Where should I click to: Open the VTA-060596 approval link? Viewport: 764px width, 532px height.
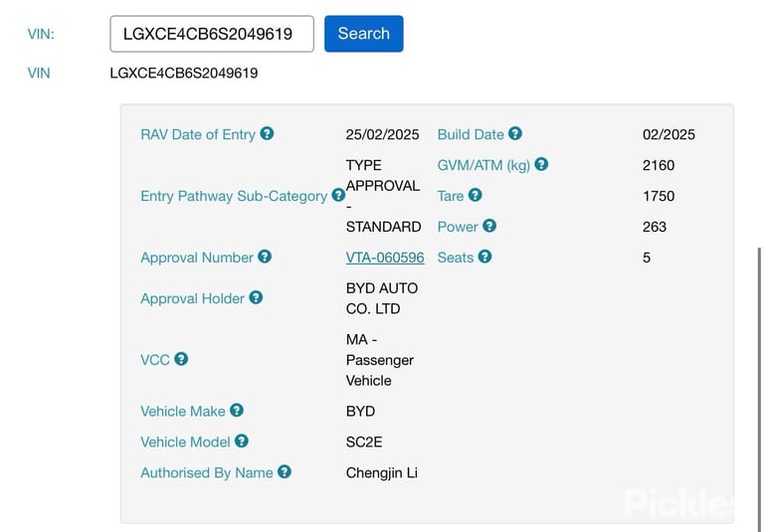(x=385, y=258)
